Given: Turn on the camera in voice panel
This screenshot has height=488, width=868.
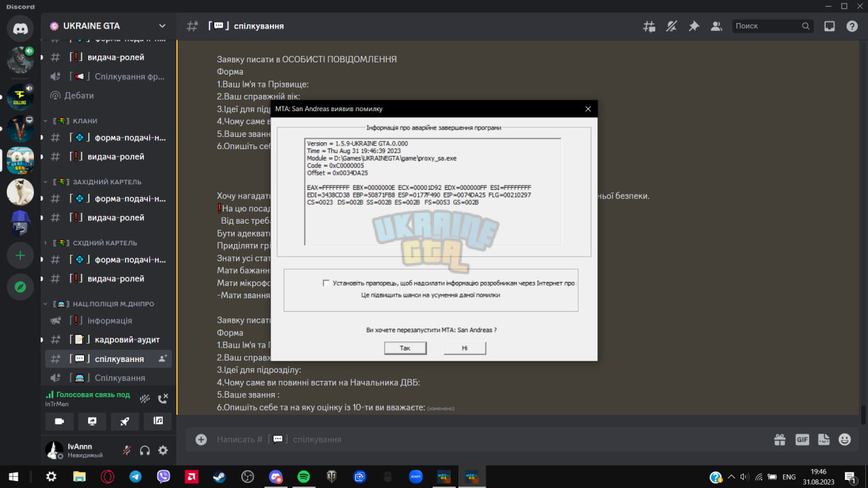Looking at the screenshot, I should coord(59,421).
